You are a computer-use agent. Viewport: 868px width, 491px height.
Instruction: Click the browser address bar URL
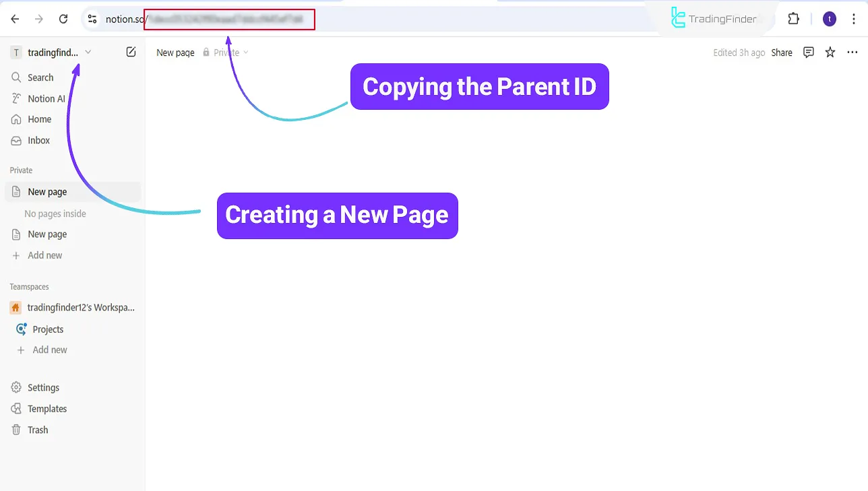(x=229, y=18)
